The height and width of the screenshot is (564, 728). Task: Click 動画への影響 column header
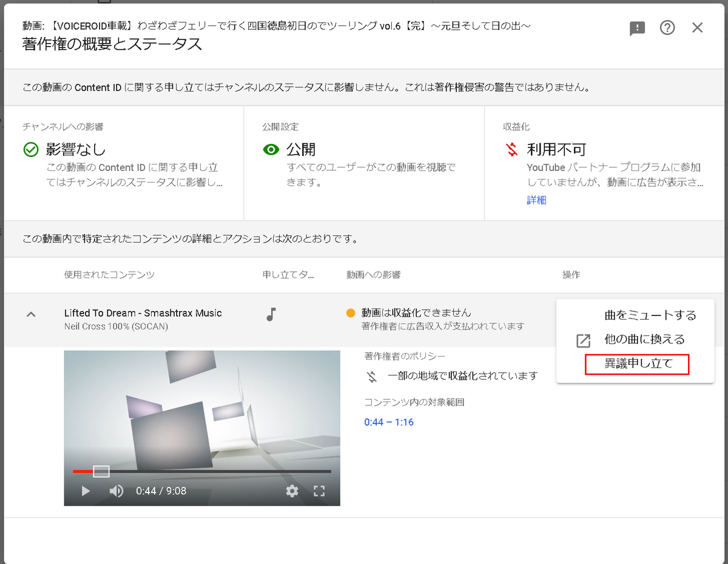[373, 275]
